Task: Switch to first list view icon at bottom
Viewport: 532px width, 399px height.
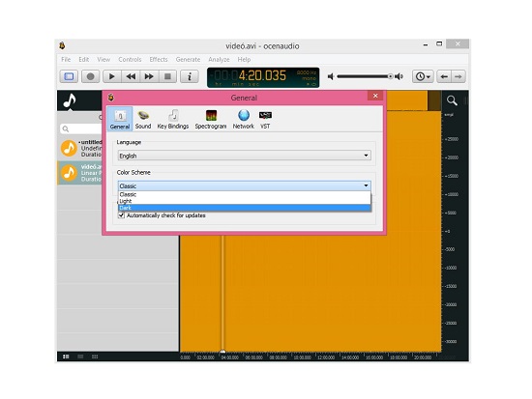Action: click(66, 356)
